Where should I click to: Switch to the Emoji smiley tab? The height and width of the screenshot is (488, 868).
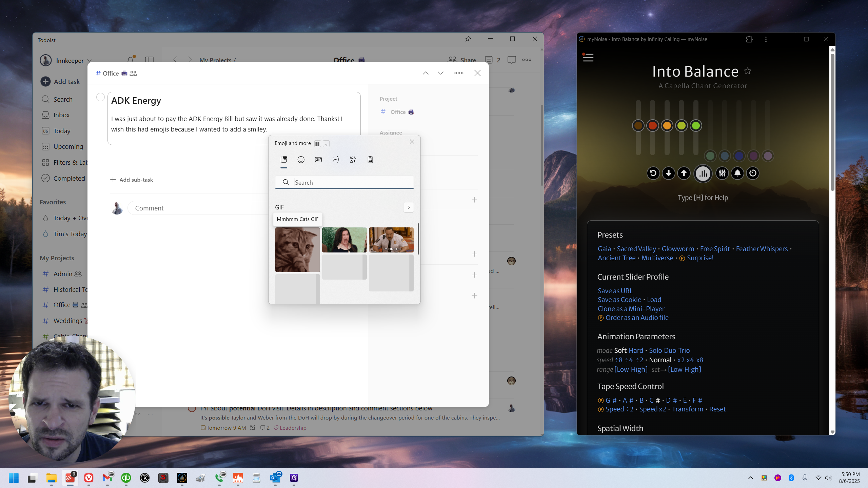click(301, 160)
